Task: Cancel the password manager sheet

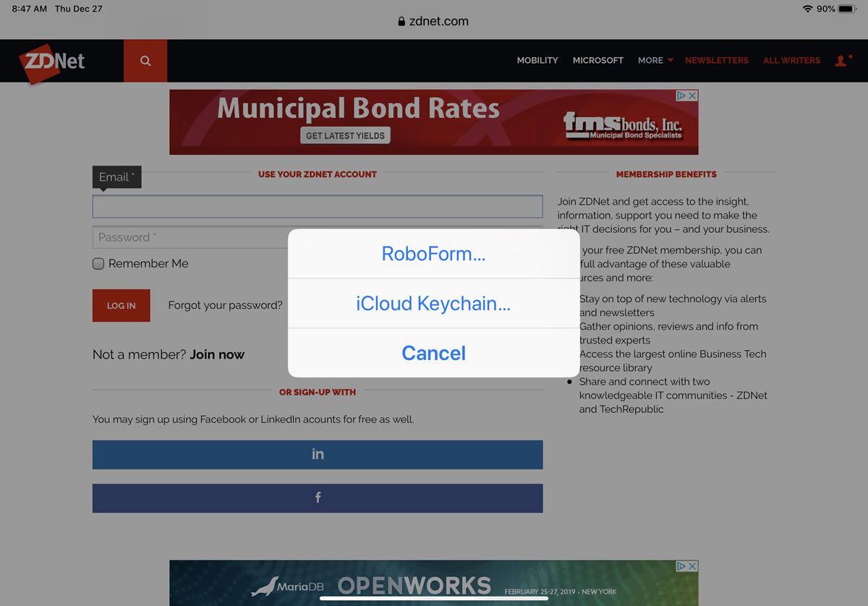Action: pyautogui.click(x=434, y=353)
